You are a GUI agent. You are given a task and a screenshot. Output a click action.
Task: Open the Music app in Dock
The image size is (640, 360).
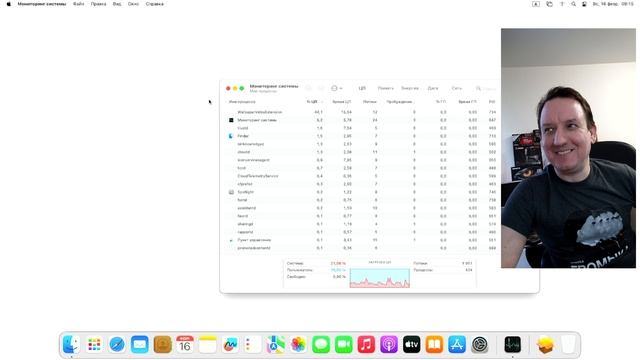[366, 345]
